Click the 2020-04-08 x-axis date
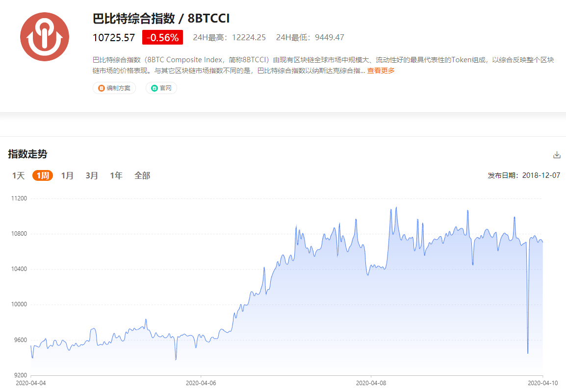566x392 pixels. coord(371,383)
